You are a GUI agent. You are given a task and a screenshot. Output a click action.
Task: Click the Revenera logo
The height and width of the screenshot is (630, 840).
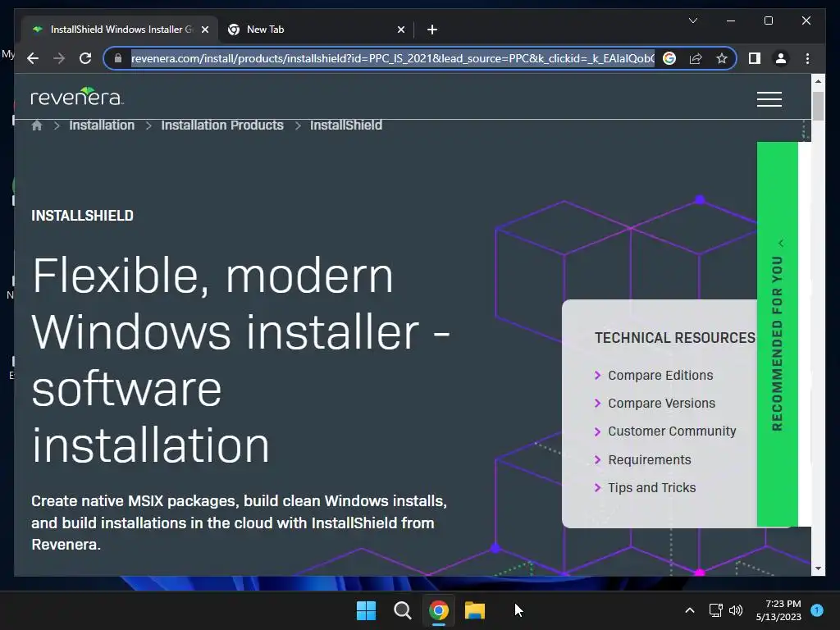(x=76, y=97)
